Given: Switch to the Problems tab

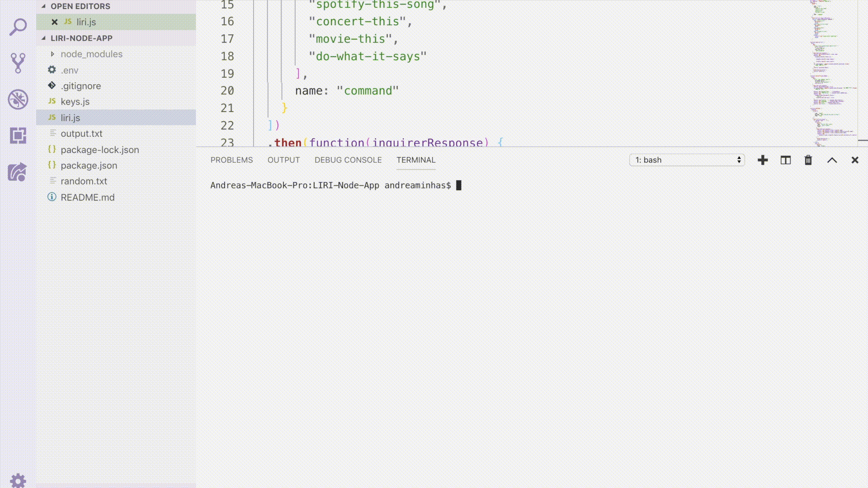Looking at the screenshot, I should click(231, 160).
